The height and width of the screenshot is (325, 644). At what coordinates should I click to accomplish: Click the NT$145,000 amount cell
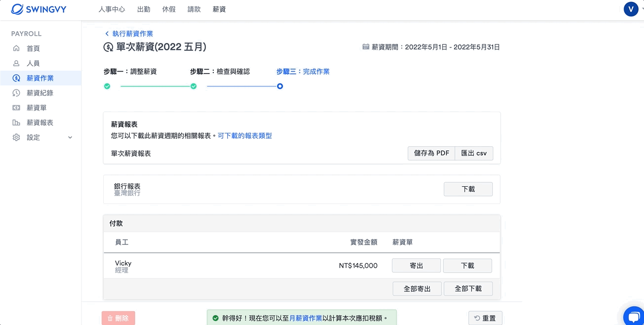358,266
